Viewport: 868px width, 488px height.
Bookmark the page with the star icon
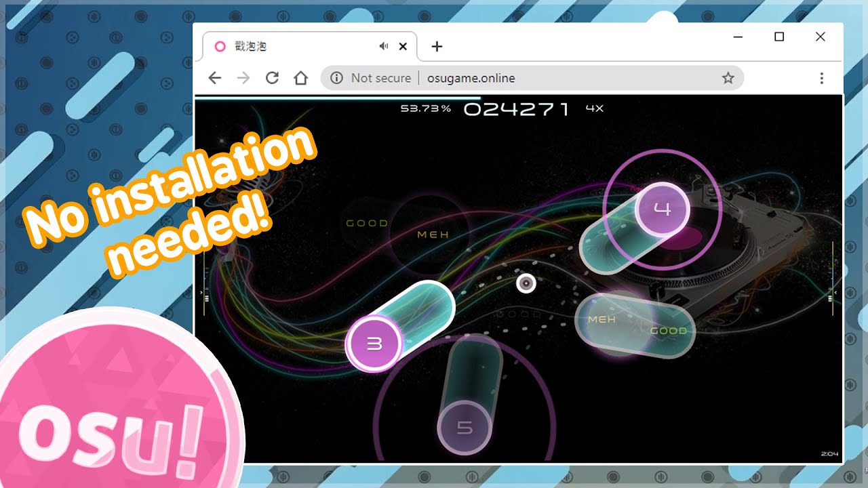coord(728,78)
